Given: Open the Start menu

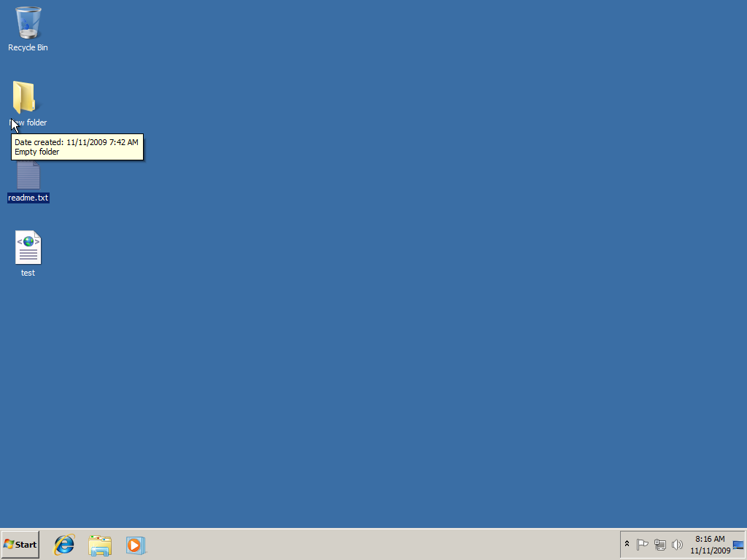Looking at the screenshot, I should [x=20, y=544].
